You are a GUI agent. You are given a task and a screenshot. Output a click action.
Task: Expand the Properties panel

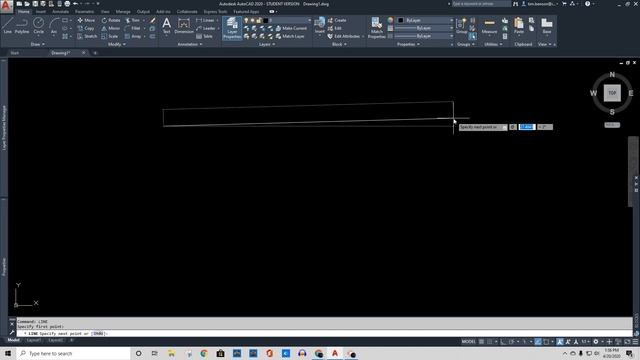408,44
